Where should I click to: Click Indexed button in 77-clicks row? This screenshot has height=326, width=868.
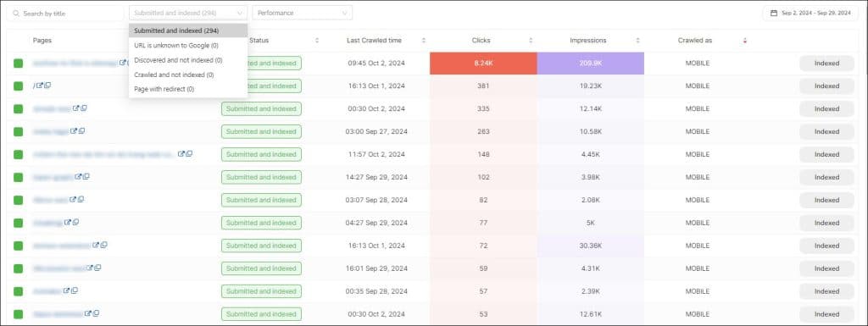[x=826, y=223]
